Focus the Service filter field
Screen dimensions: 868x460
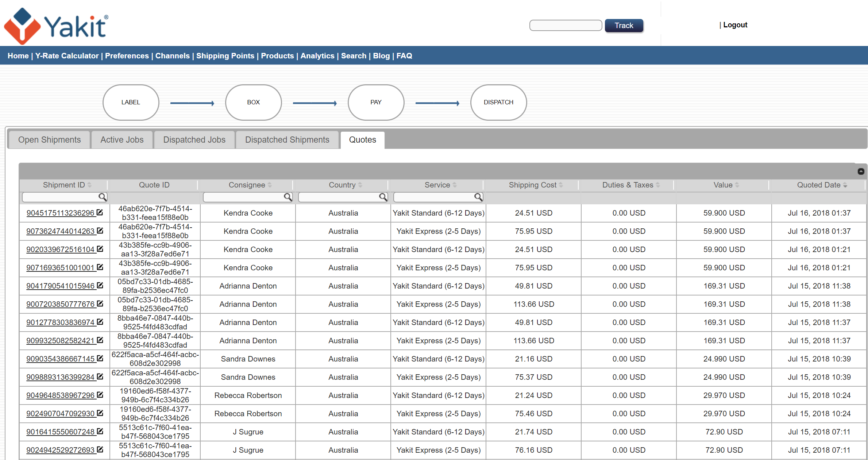(x=438, y=197)
